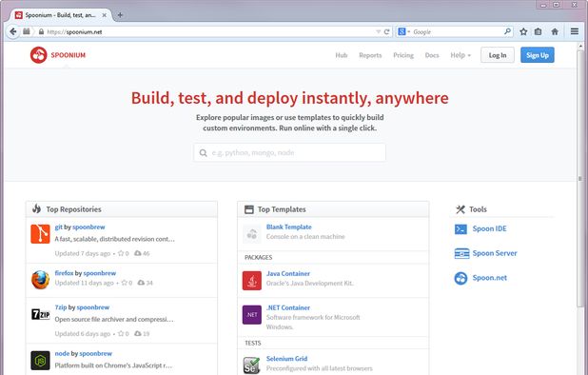
Task: Open the Hub nav item
Action: (x=342, y=55)
